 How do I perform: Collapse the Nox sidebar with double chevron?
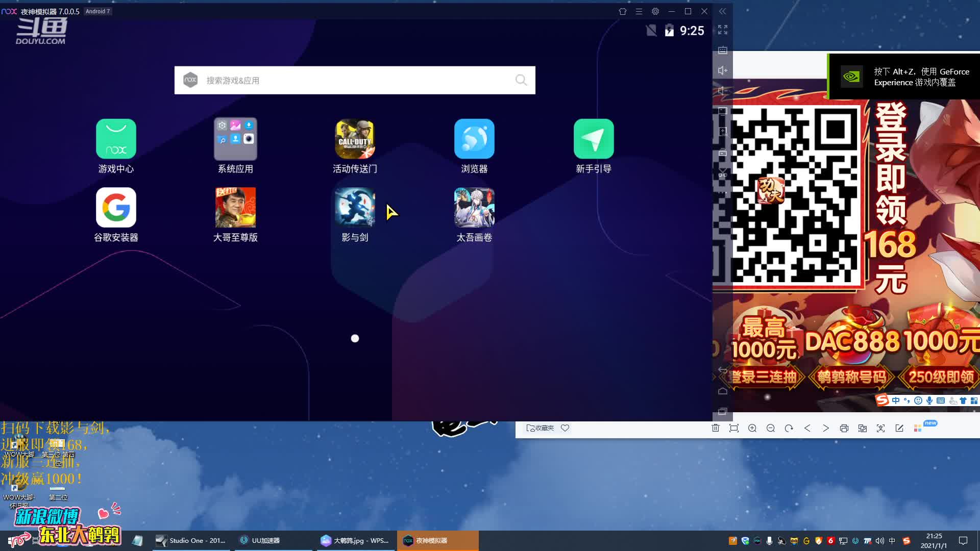(x=722, y=11)
